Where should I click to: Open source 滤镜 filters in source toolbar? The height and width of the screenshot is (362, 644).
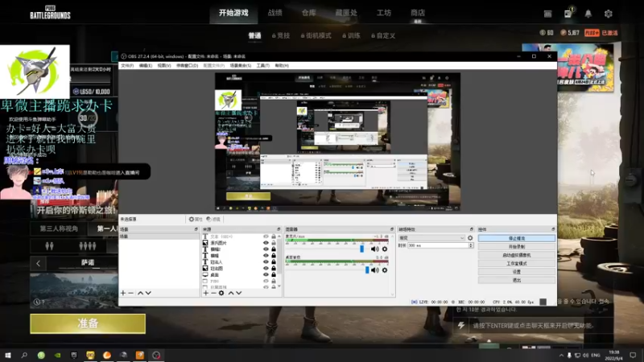coord(213,219)
